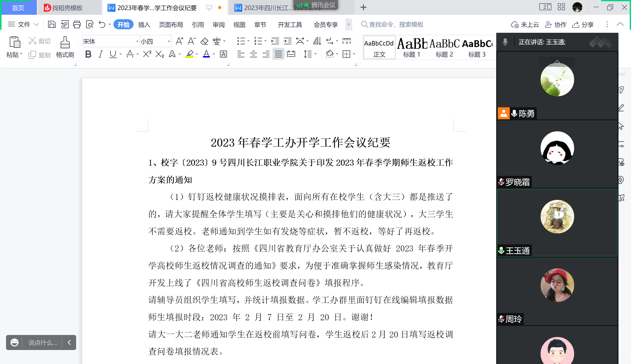Screen dimensions: 631x364
Task: Open the user account avatar
Action: coord(577,7)
